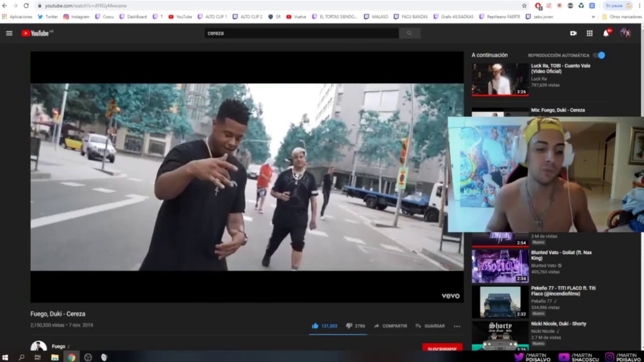644x362 pixels.
Task: Open the notifications bell
Action: (606, 33)
